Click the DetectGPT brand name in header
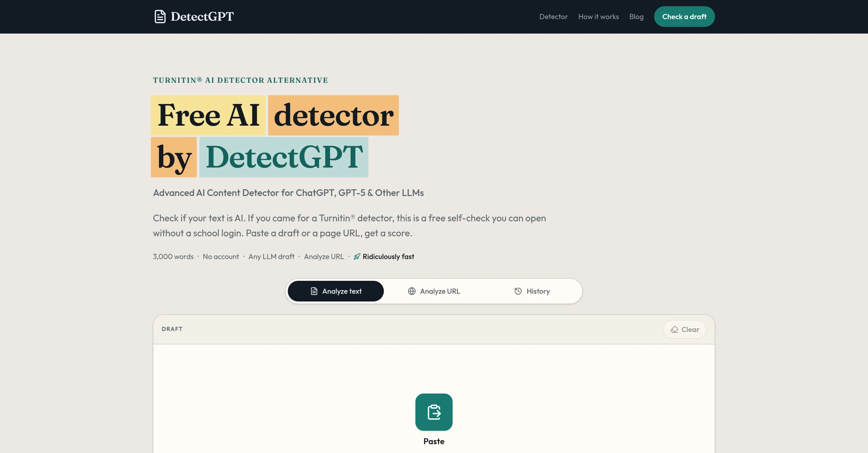Screen dimensions: 868x453 (202, 17)
